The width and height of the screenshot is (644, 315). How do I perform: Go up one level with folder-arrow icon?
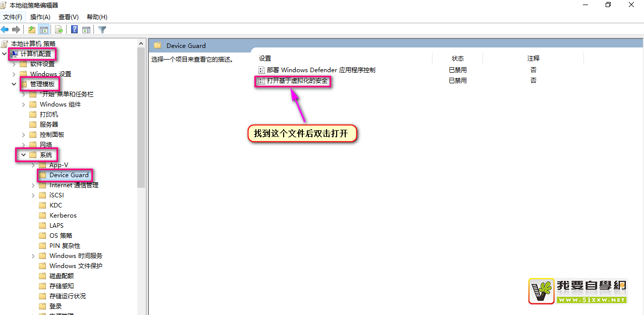coord(32,29)
